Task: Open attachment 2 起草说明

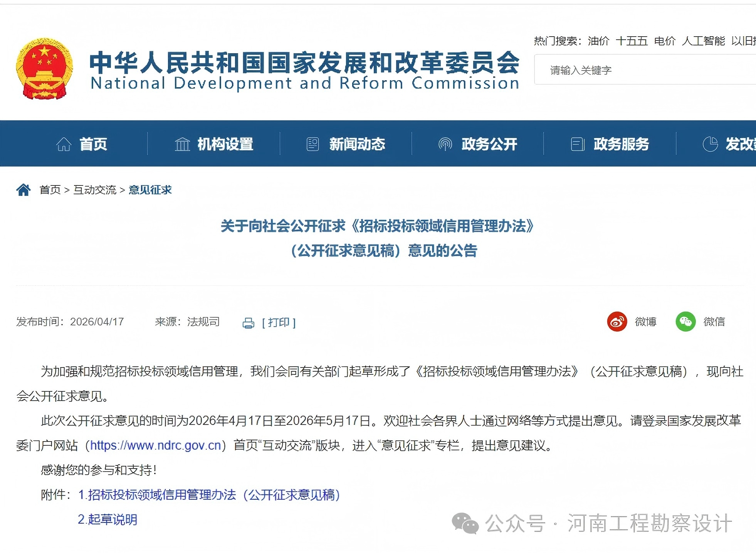Action: point(108,519)
